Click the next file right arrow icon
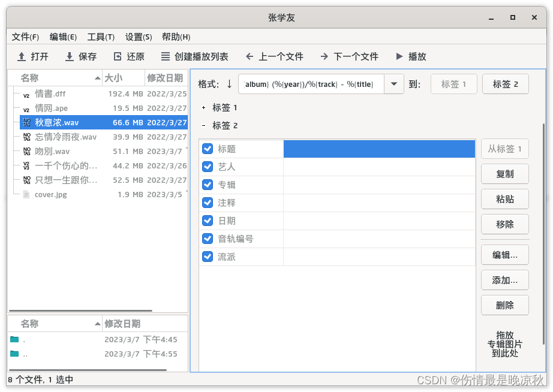 [324, 56]
